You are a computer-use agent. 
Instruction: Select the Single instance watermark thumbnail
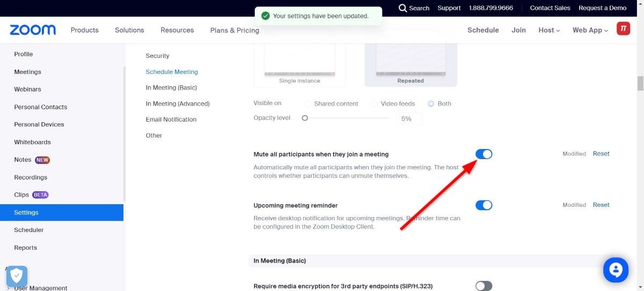tap(299, 65)
